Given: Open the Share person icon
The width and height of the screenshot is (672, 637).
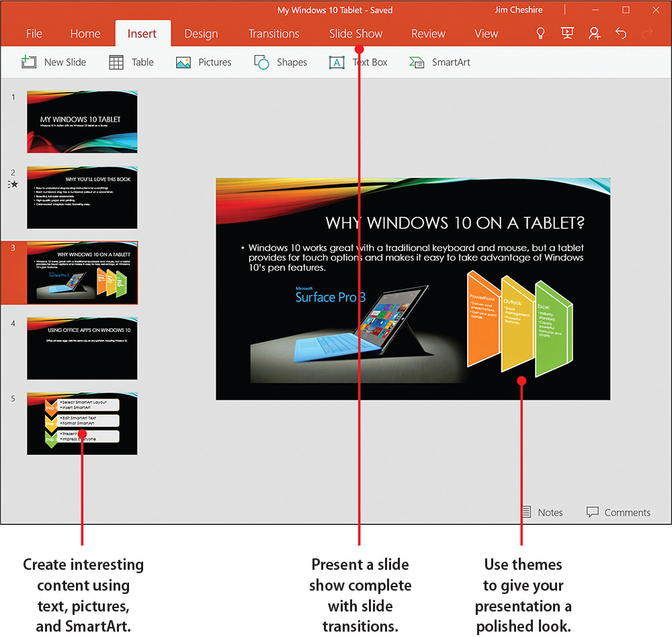Looking at the screenshot, I should [594, 33].
